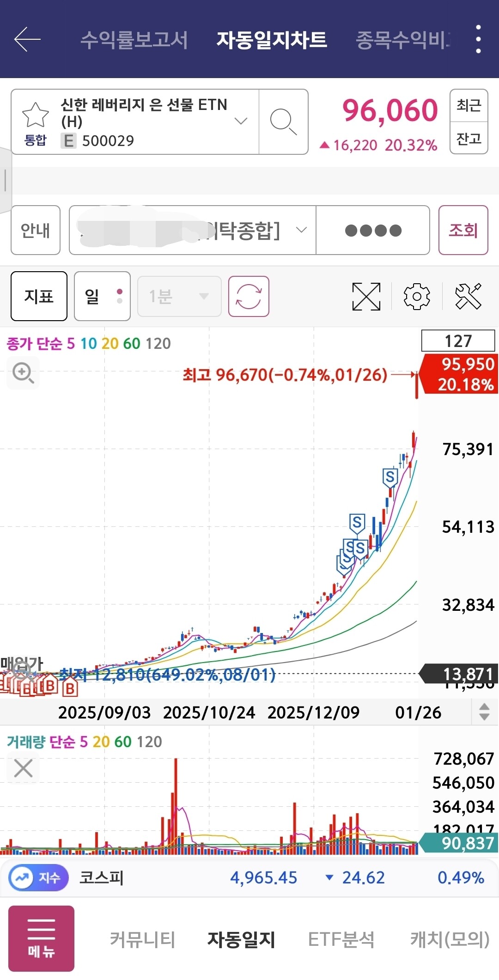Image resolution: width=499 pixels, height=980 pixels.
Task: Switch to 수익률보고서 tab
Action: point(134,40)
